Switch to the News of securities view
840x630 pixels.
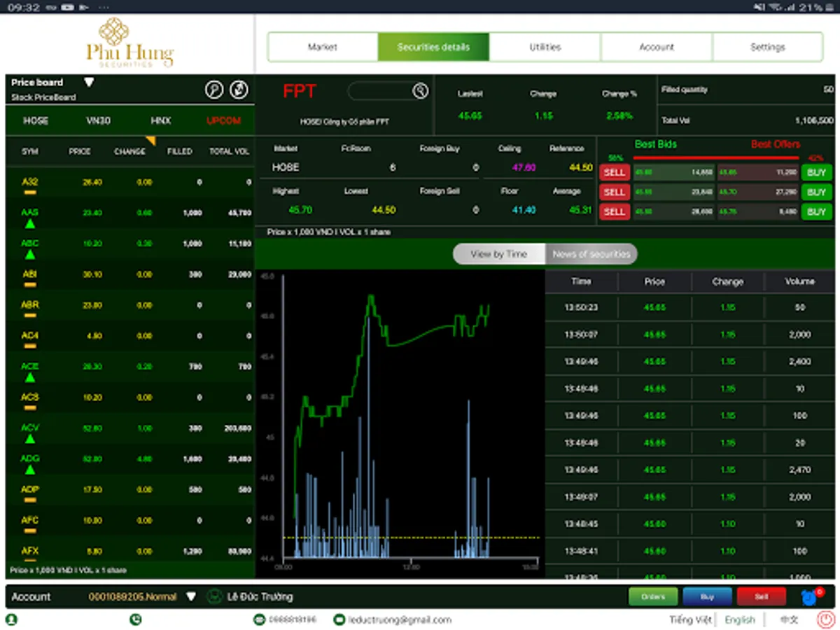(x=591, y=253)
